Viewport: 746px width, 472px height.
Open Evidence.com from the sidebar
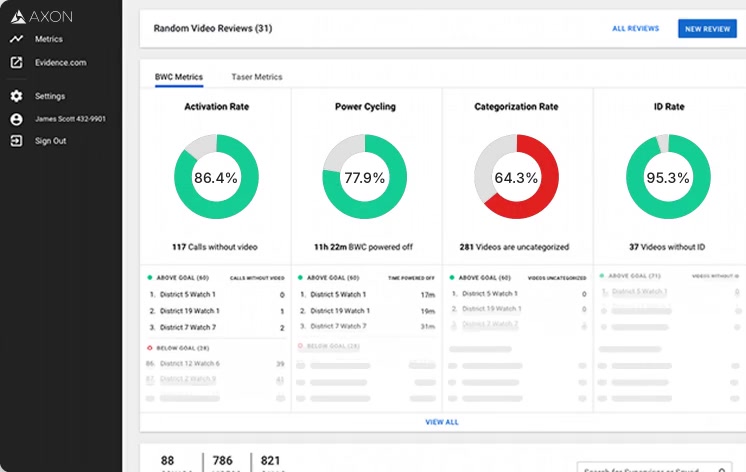pyautogui.click(x=60, y=62)
